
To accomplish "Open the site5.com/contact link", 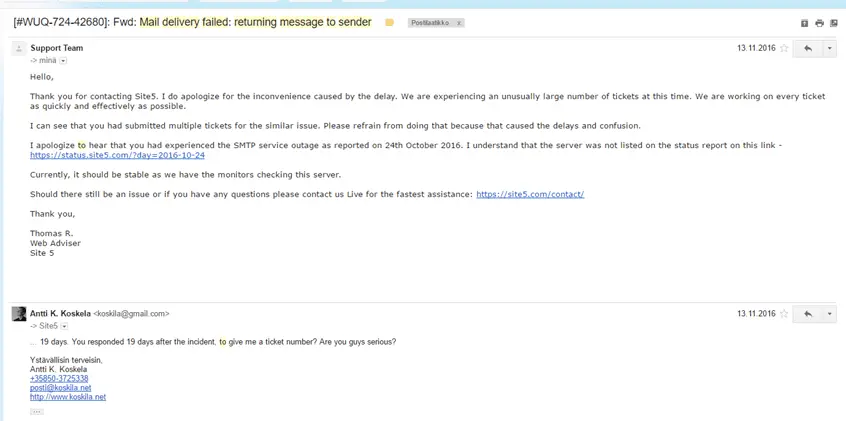I will click(x=529, y=194).
